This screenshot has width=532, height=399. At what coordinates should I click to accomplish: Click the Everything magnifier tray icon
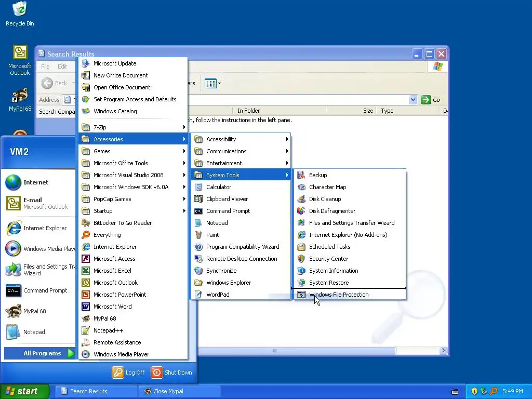pyautogui.click(x=494, y=391)
